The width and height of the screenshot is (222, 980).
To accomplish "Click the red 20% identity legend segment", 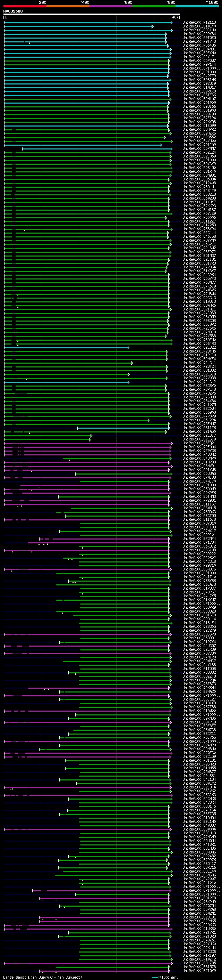I will (x=25, y=6).
